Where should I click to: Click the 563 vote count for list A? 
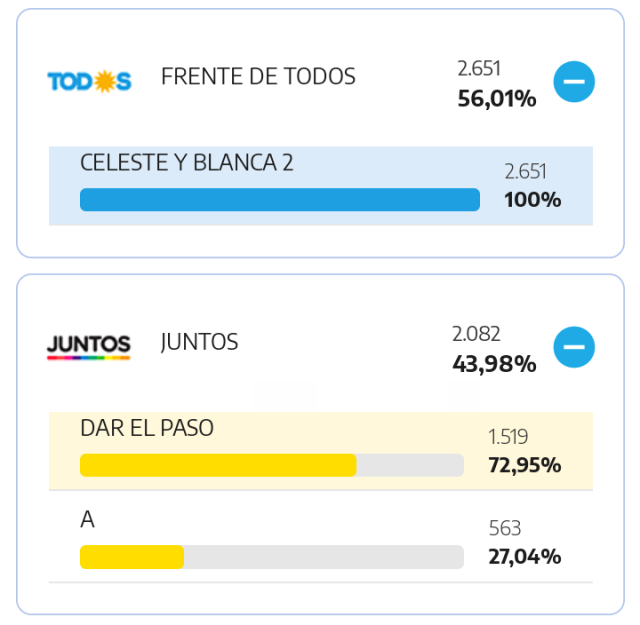point(505,528)
